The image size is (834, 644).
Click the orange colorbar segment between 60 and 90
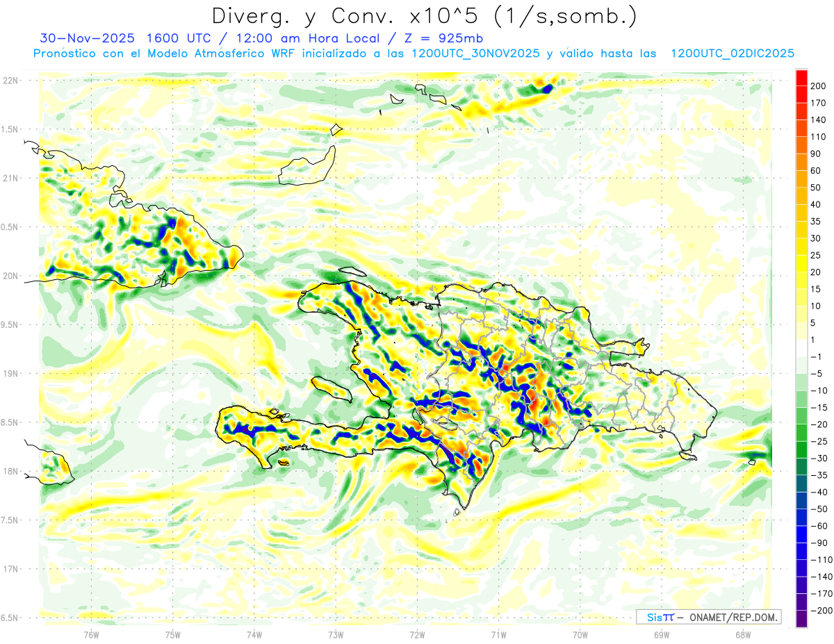[x=802, y=163]
